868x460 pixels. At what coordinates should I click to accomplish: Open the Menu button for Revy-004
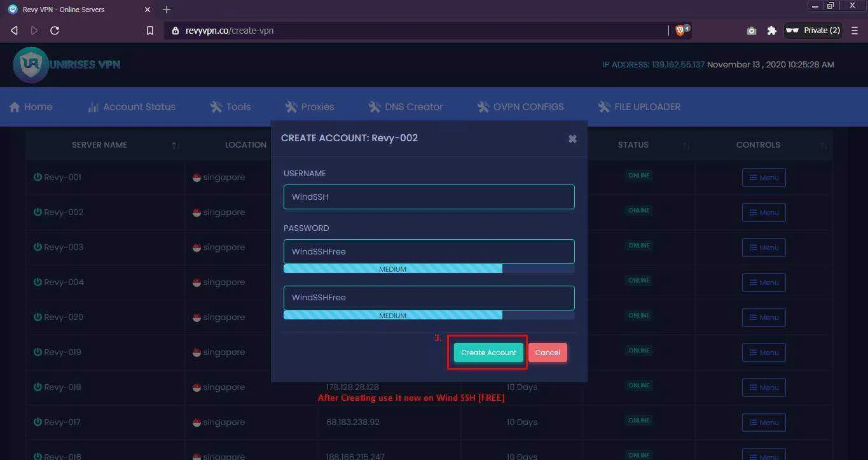tap(764, 282)
